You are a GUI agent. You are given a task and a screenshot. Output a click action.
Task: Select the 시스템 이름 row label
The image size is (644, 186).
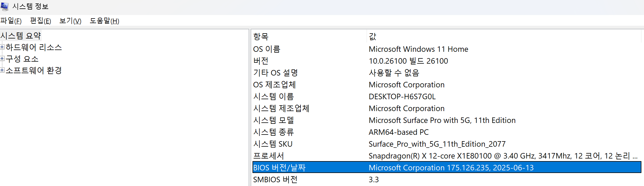273,96
